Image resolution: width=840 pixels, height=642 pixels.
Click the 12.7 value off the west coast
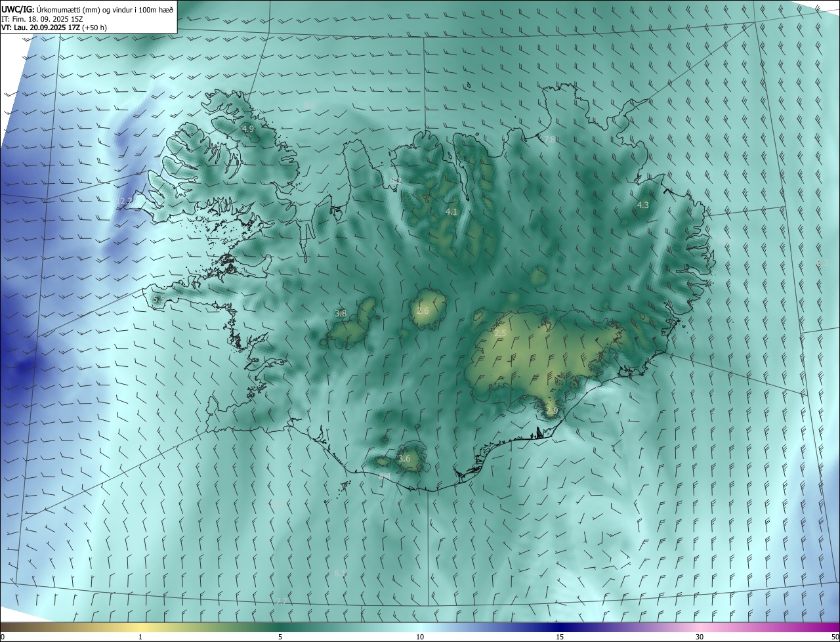pyautogui.click(x=126, y=201)
